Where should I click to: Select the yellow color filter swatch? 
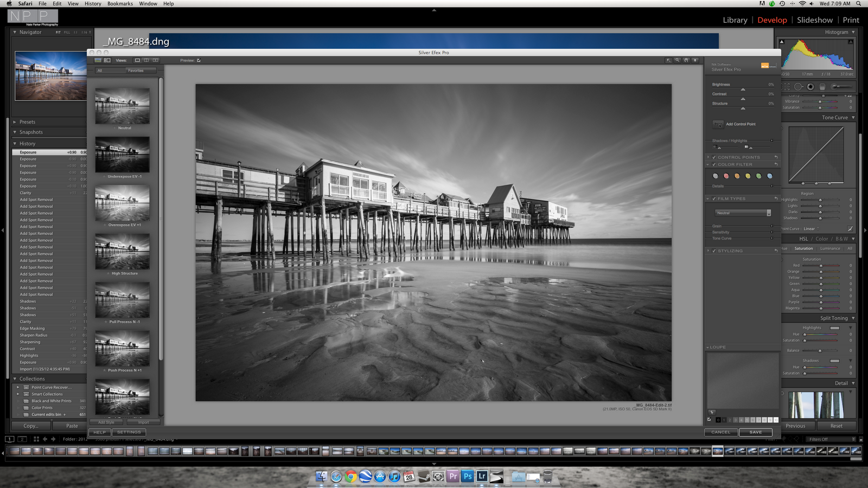coord(748,176)
